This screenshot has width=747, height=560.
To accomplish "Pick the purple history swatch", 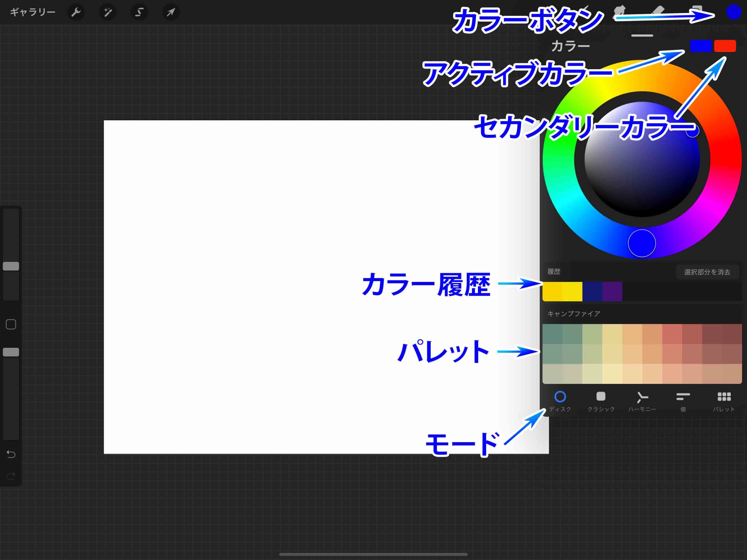I will tap(612, 291).
